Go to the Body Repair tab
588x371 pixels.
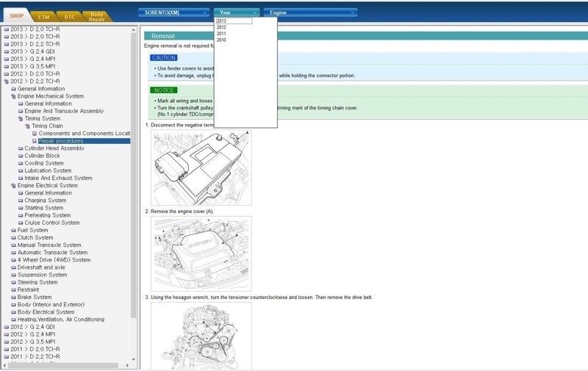coord(96,15)
